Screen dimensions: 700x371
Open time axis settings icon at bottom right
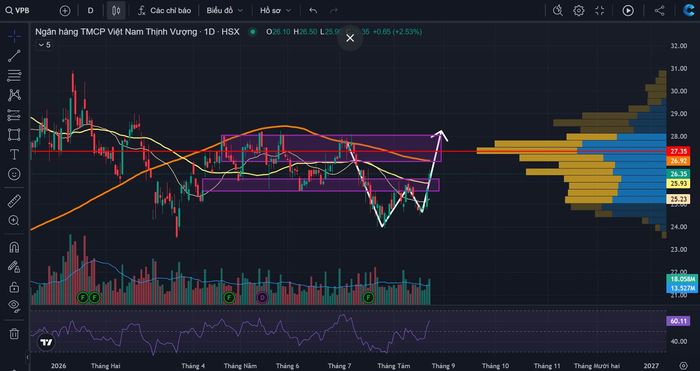pyautogui.click(x=683, y=366)
